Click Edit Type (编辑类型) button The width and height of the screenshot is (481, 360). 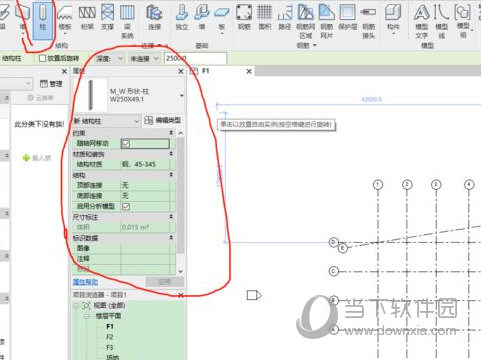point(163,120)
